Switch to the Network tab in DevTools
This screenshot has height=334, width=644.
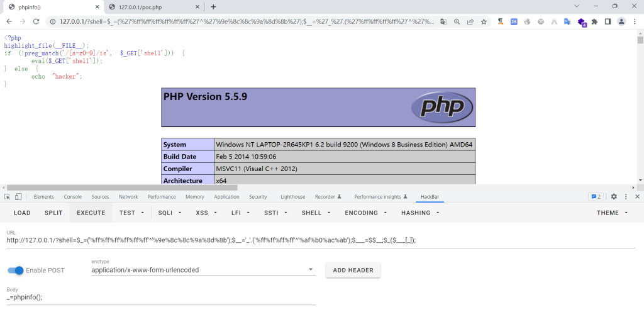click(x=128, y=197)
